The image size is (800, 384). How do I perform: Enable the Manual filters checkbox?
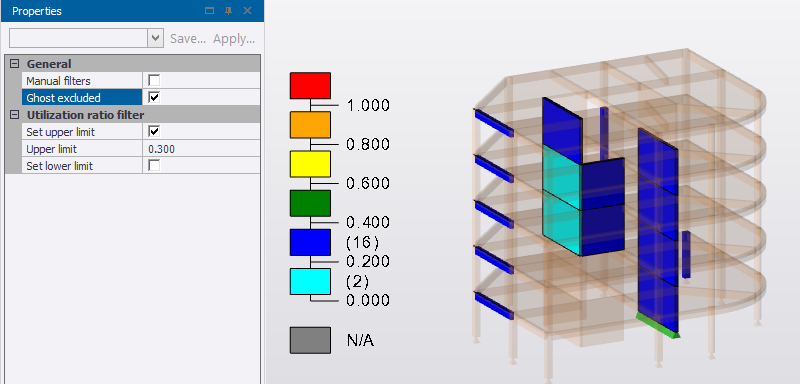click(154, 81)
